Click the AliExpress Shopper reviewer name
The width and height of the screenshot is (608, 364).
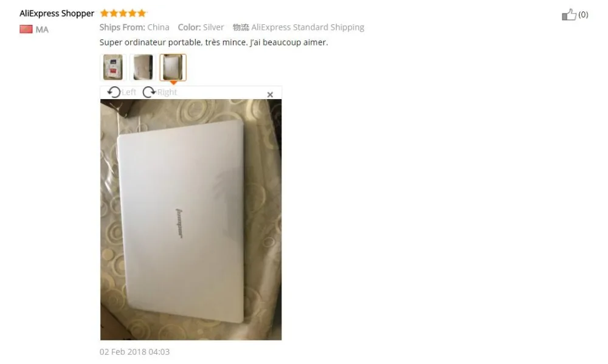[x=57, y=13]
